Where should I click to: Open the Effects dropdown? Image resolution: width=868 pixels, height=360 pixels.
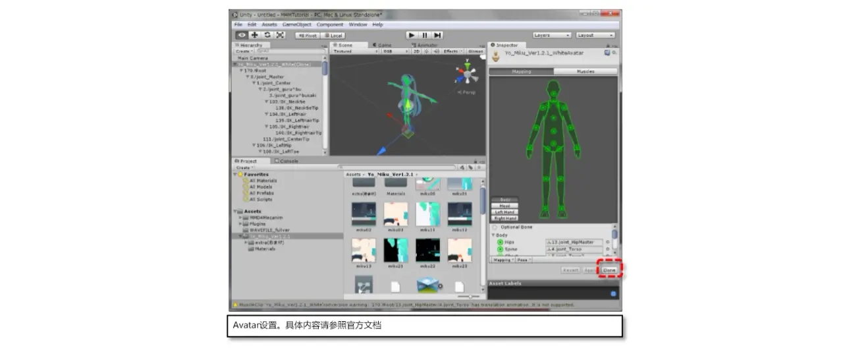(452, 51)
